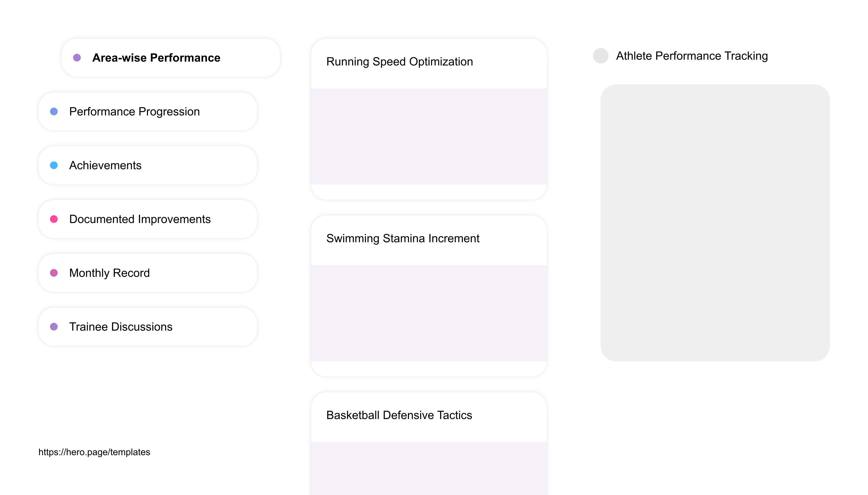Click the blue dot beside Performance Progression
Screen dimensions: 868x495
[54, 111]
